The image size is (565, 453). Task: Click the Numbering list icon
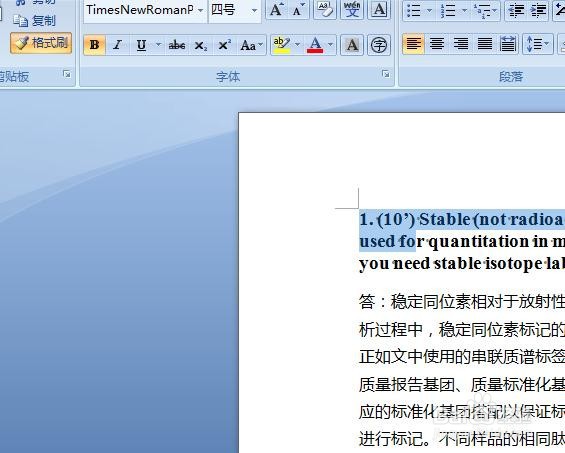(x=448, y=11)
